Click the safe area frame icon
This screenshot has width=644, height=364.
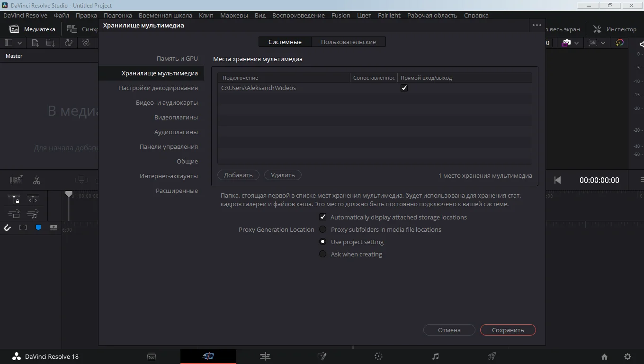(x=592, y=43)
